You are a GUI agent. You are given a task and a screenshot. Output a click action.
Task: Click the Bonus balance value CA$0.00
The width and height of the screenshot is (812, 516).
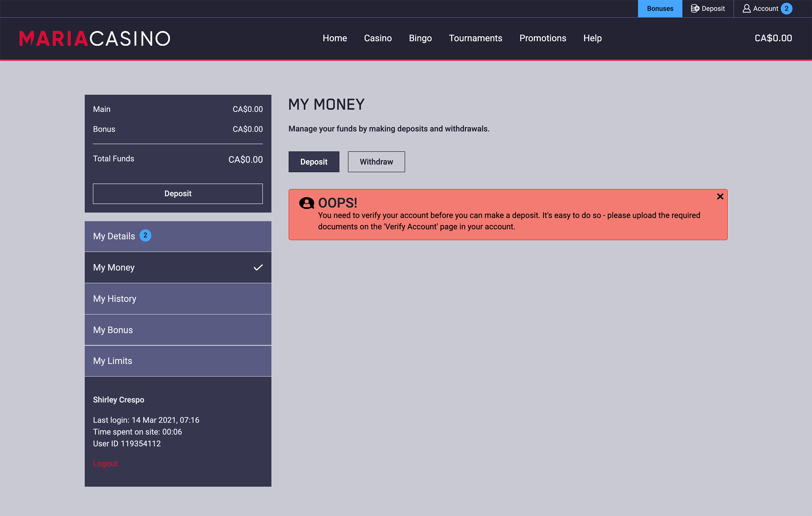click(248, 129)
